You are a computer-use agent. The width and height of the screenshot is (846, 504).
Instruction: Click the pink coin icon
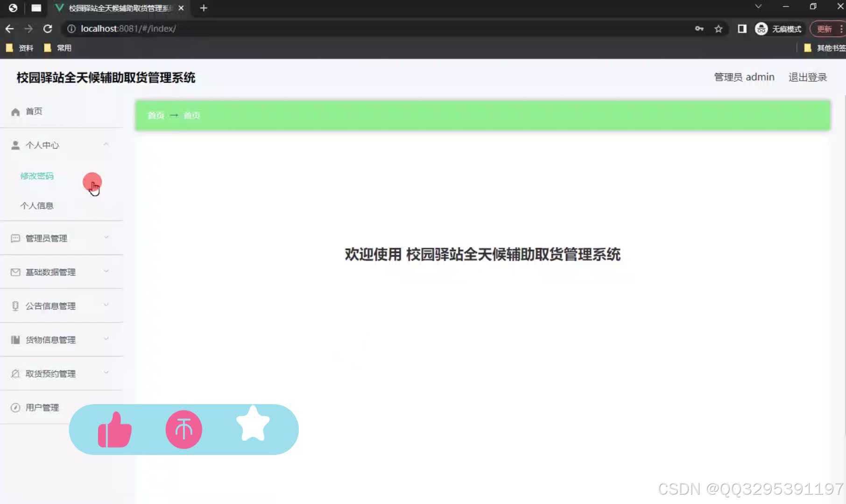tap(184, 429)
